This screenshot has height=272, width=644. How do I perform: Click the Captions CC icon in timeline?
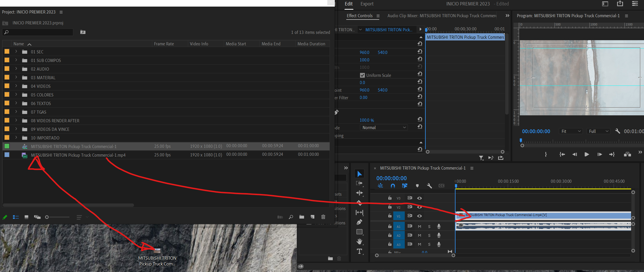[x=441, y=186]
